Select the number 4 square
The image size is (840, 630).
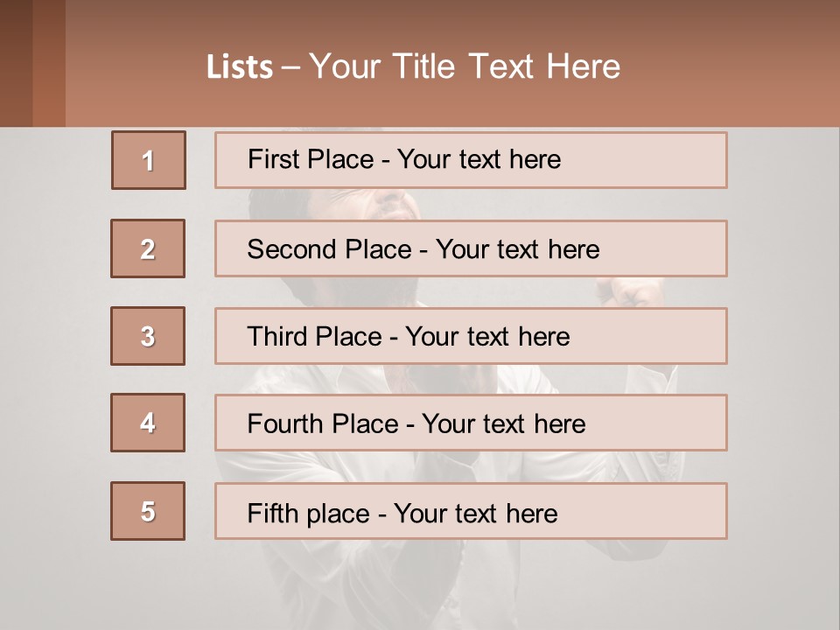[x=148, y=423]
